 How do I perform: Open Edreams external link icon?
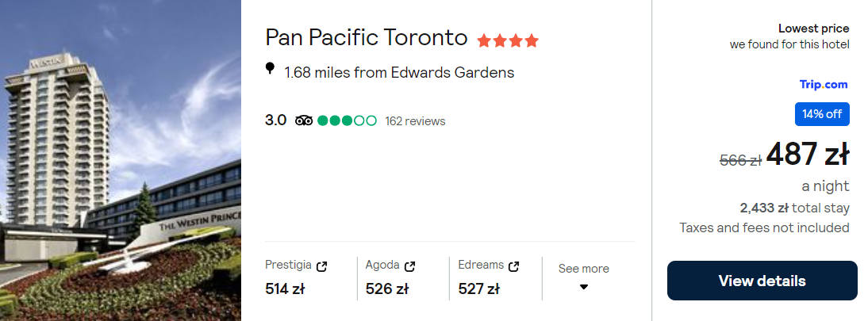coord(513,266)
